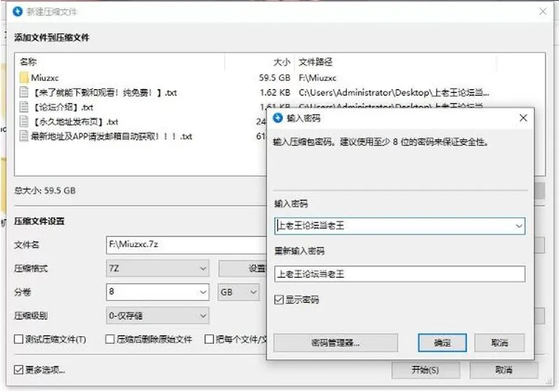Click the 设置 button beside the 7Z format
This screenshot has height=392, width=559.
click(242, 269)
